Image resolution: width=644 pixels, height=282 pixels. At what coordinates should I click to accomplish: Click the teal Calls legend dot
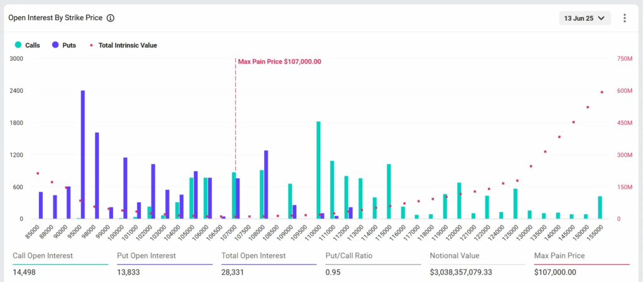point(18,45)
